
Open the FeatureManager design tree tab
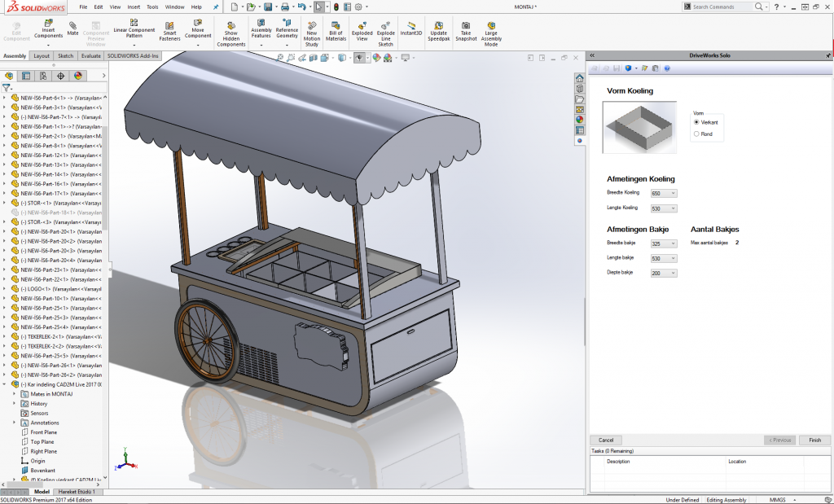pos(9,76)
